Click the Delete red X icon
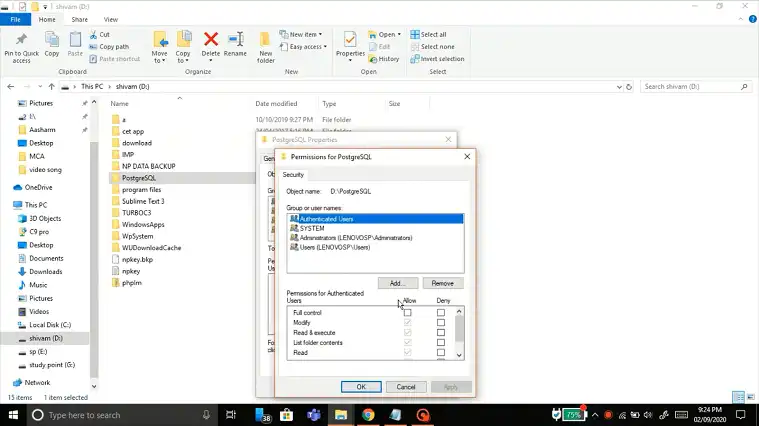The height and width of the screenshot is (426, 759). pos(211,39)
